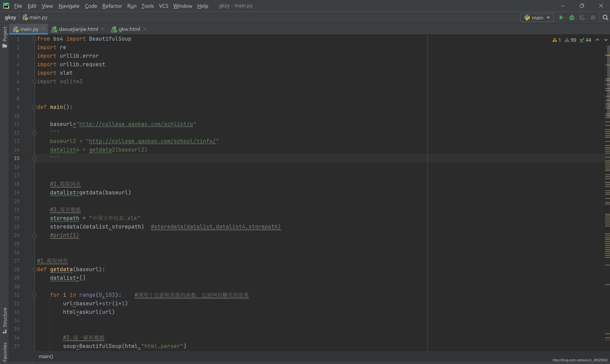Screen dimensions: 610x364
Task: Open the Help menu
Action: pos(203,6)
